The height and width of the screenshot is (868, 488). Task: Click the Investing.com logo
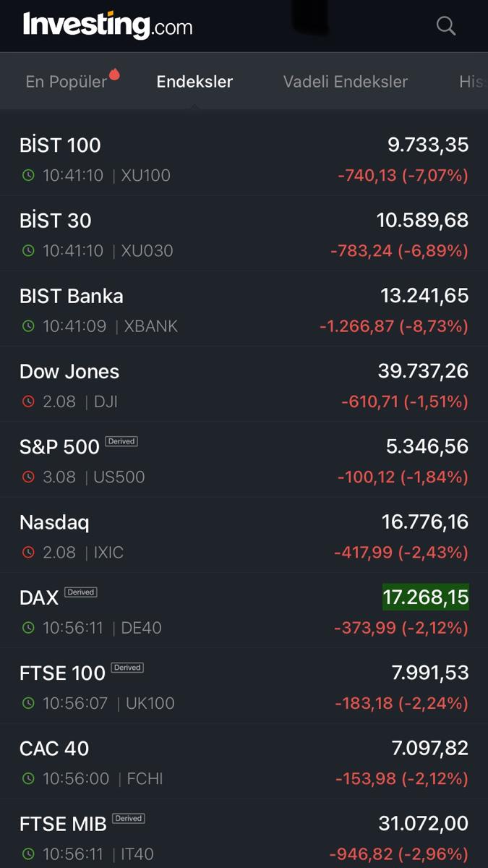click(x=108, y=25)
